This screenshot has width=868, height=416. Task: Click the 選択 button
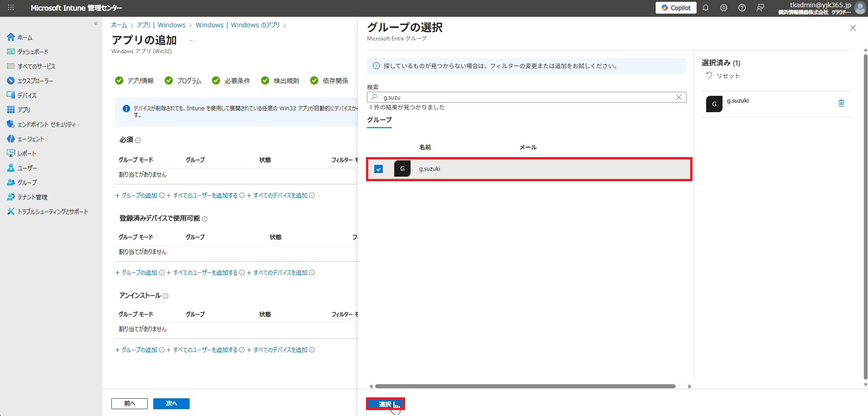(x=385, y=404)
